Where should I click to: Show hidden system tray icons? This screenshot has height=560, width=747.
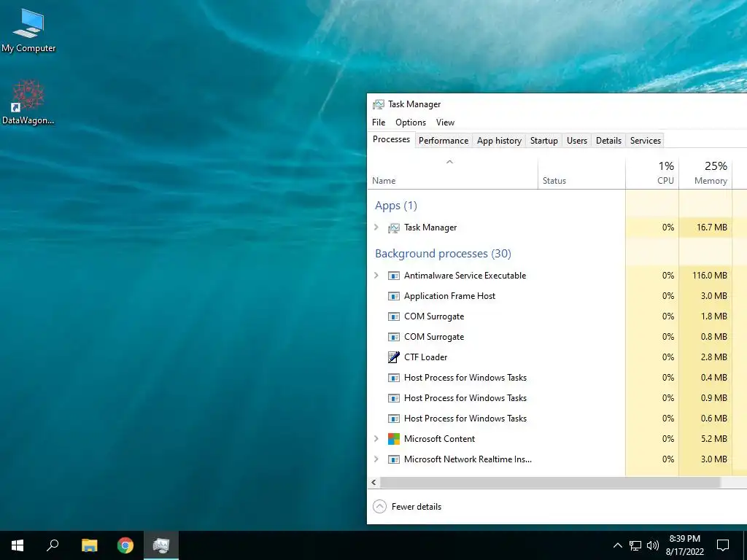pos(617,545)
